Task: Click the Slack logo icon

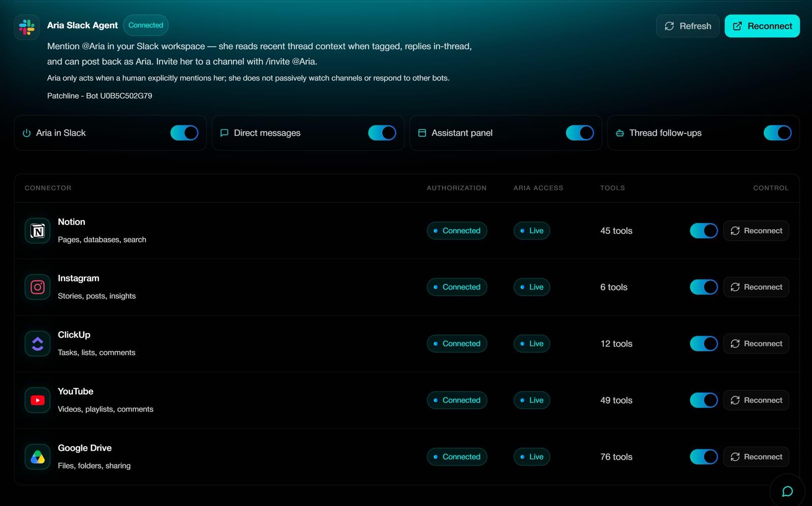Action: click(27, 27)
